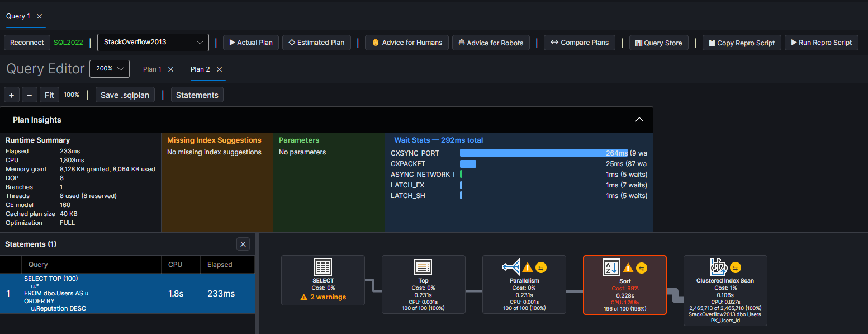
Task: Click the CXSYNC_PORT wait stats bar
Action: tap(535, 153)
